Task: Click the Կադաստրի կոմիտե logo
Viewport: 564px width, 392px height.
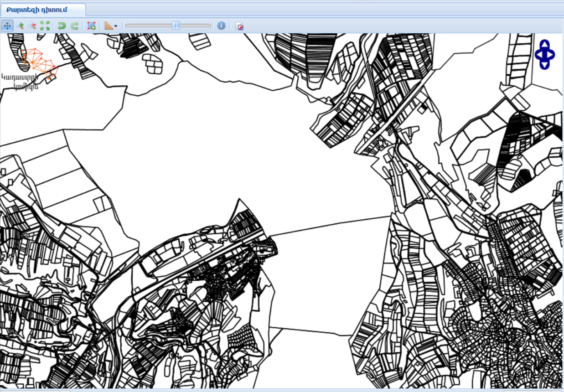Action: pos(29,69)
